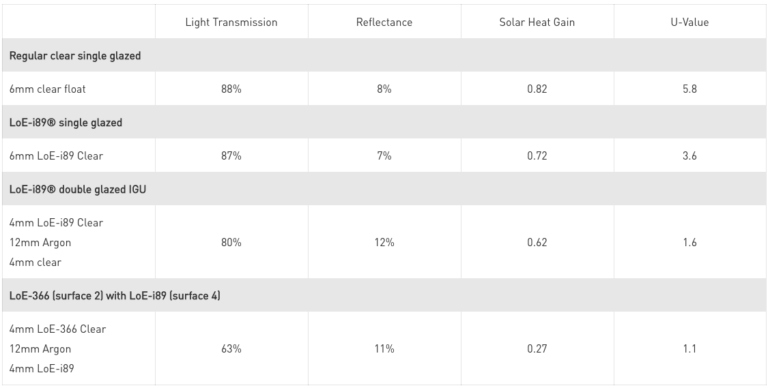The height and width of the screenshot is (388, 768).
Task: Select LoE-i89® double glazed IGU heading
Action: click(77, 189)
